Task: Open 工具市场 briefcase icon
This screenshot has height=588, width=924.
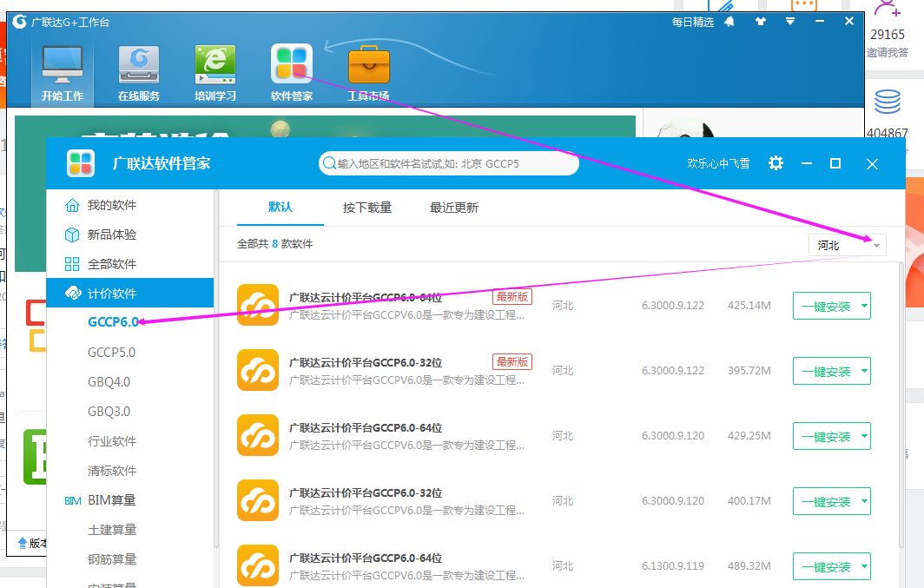Action: [x=368, y=74]
